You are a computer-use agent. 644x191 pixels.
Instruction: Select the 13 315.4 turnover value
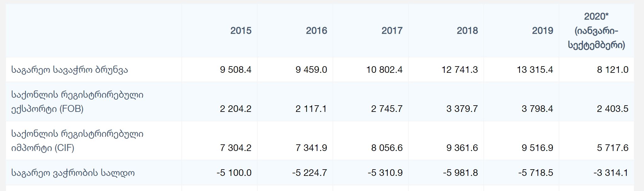pos(535,70)
